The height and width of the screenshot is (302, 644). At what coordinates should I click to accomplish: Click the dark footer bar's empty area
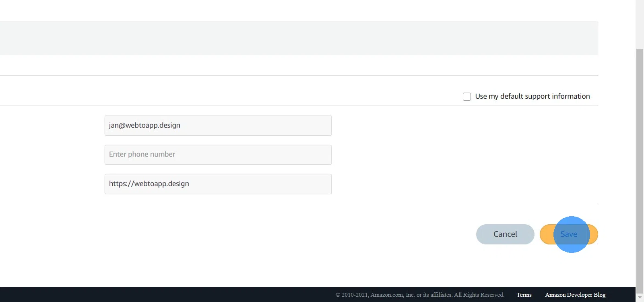(x=161, y=295)
